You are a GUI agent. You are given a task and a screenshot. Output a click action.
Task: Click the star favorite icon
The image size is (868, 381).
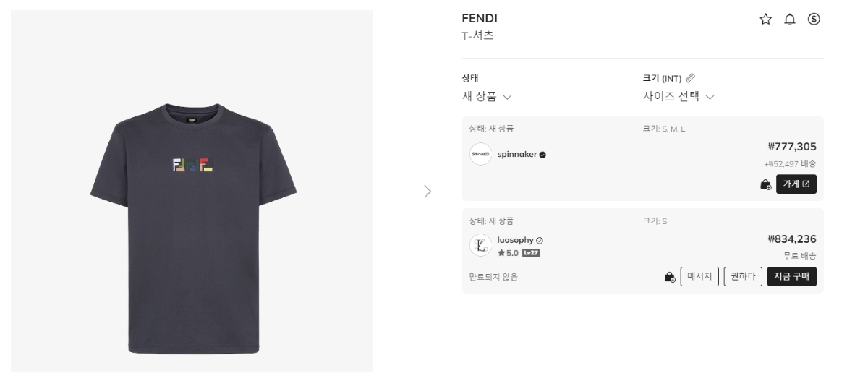(x=765, y=20)
